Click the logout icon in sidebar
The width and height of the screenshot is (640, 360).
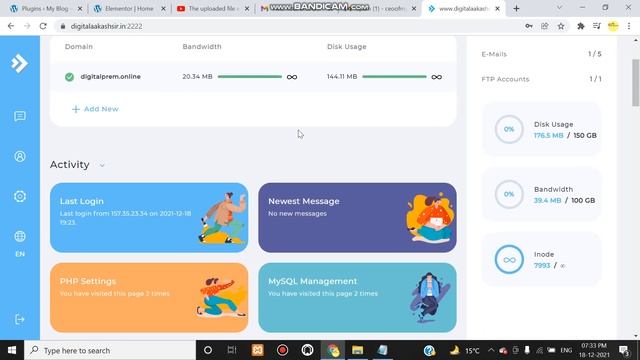tap(20, 319)
